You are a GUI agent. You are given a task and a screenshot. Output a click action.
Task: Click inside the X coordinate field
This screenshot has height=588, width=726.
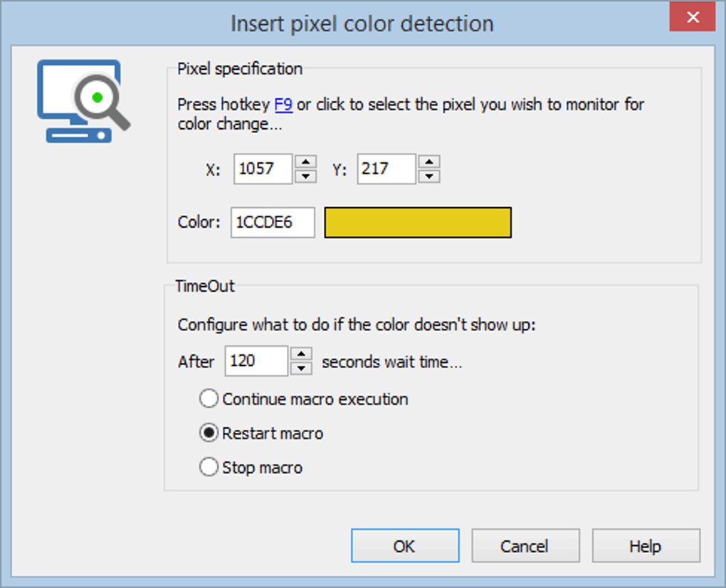(x=263, y=169)
